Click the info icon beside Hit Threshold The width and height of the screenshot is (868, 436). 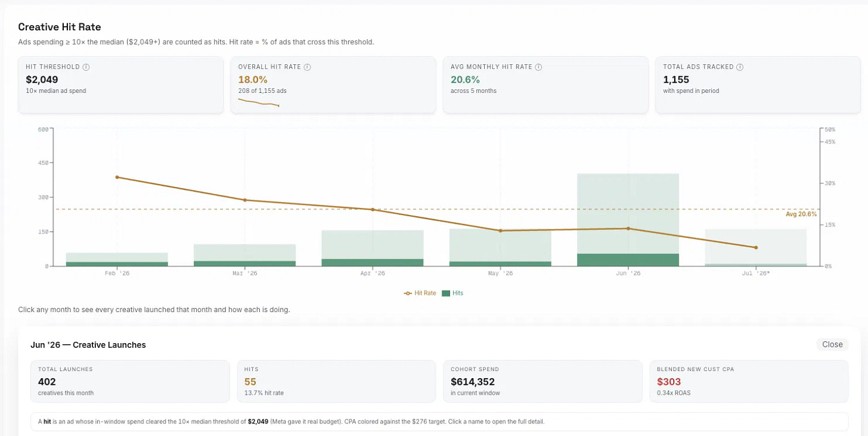tap(86, 67)
